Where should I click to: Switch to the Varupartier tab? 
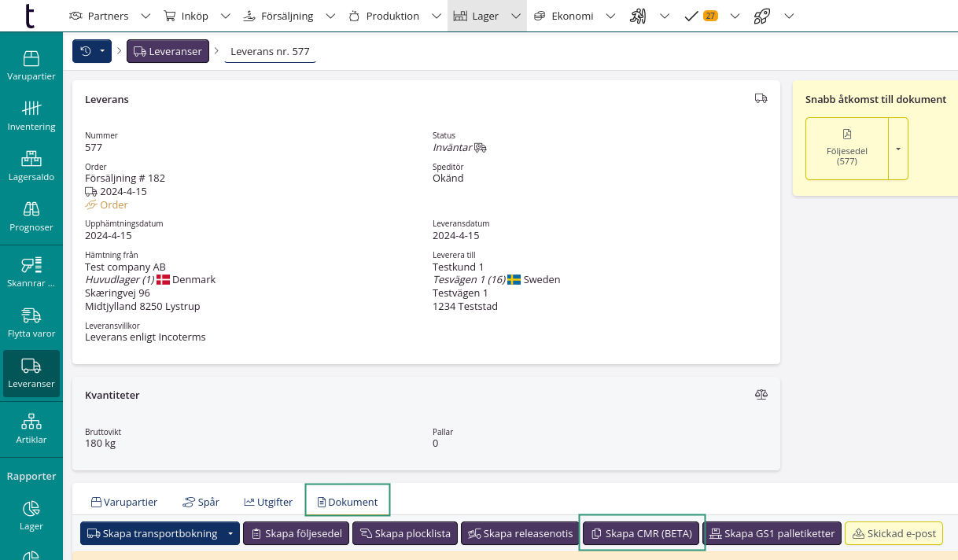(124, 502)
